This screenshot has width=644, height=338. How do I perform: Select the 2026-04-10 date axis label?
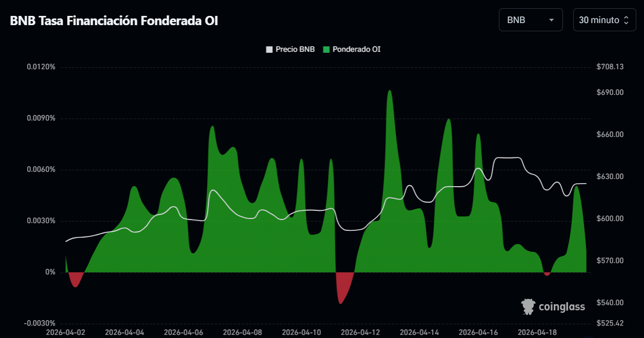[301, 332]
